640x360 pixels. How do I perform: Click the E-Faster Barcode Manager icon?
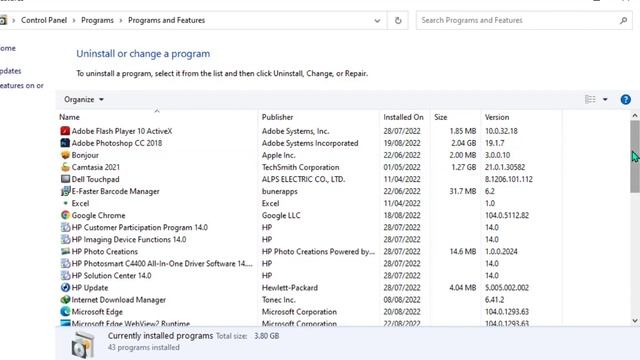click(65, 191)
